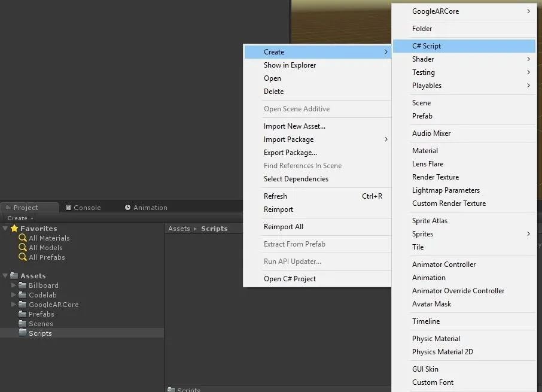Click Scripts in the breadcrumb path

[x=214, y=229]
